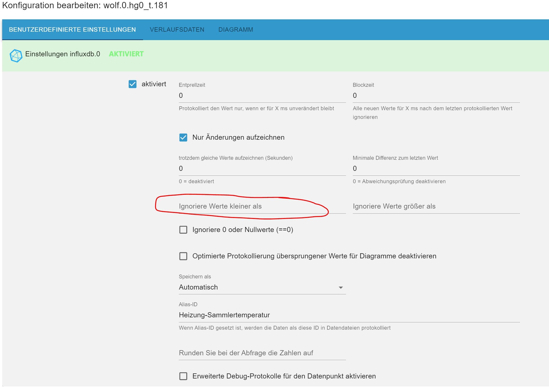Edit the Alias-ID Heizung-Sammlertemperatur field
This screenshot has width=549, height=392.
tap(349, 315)
